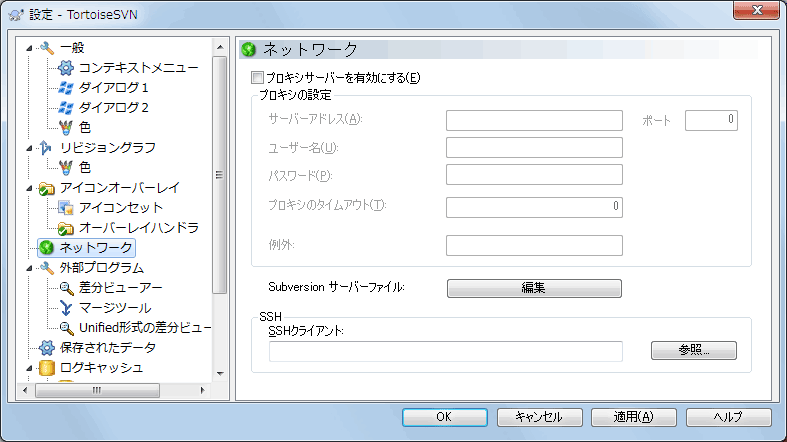Select オーバーレイハンドラ tree item
The height and width of the screenshot is (442, 787).
[x=139, y=228]
